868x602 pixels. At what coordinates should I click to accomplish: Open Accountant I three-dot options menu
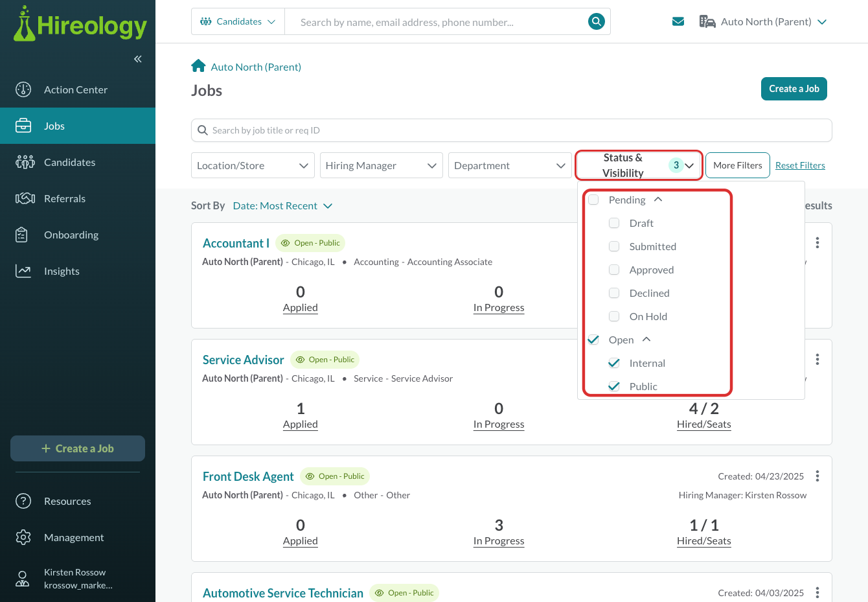click(817, 242)
